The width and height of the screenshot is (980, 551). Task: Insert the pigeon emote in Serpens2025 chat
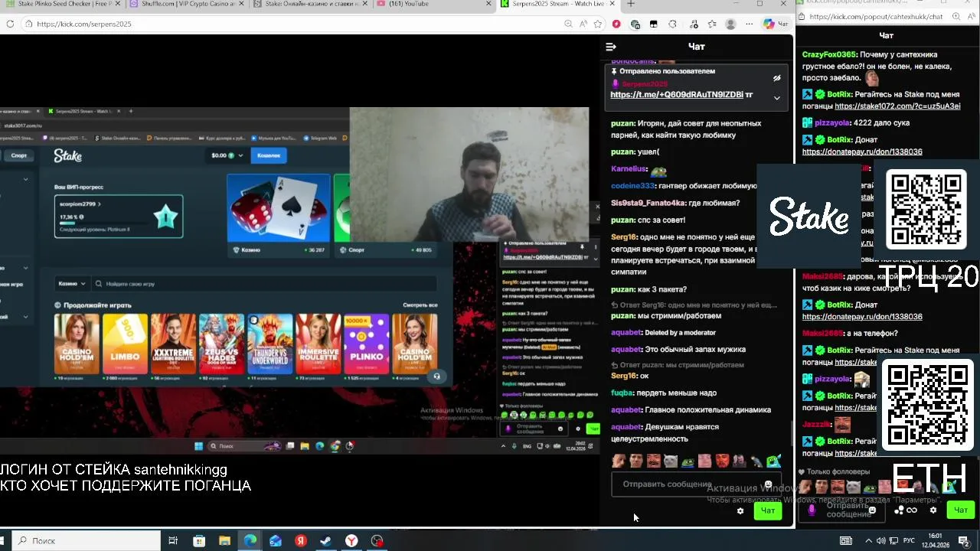(756, 461)
